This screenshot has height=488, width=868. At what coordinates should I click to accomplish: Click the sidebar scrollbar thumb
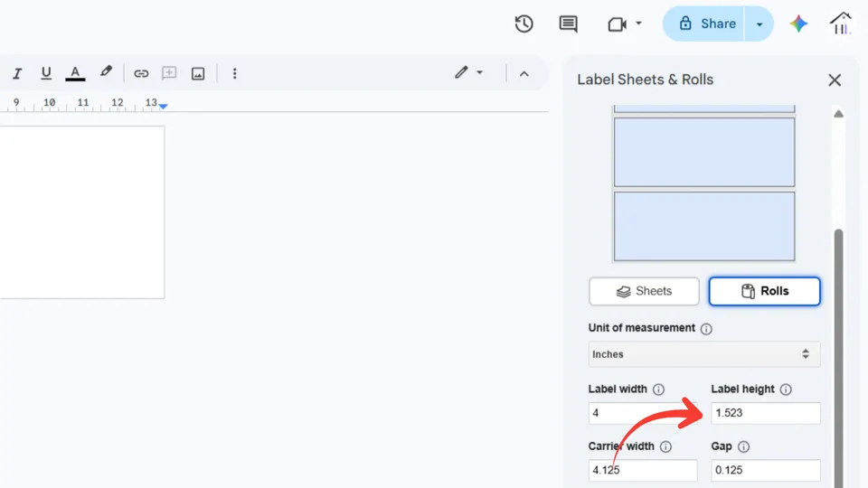pyautogui.click(x=839, y=359)
